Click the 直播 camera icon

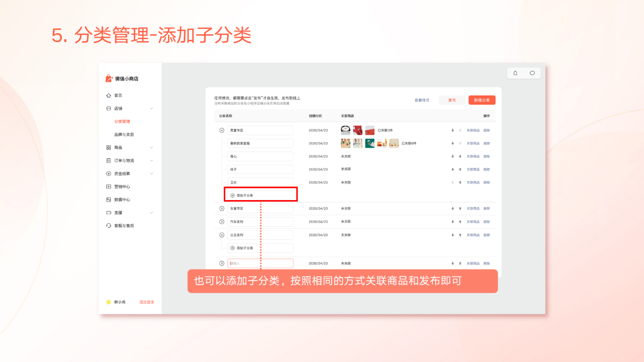click(x=109, y=213)
